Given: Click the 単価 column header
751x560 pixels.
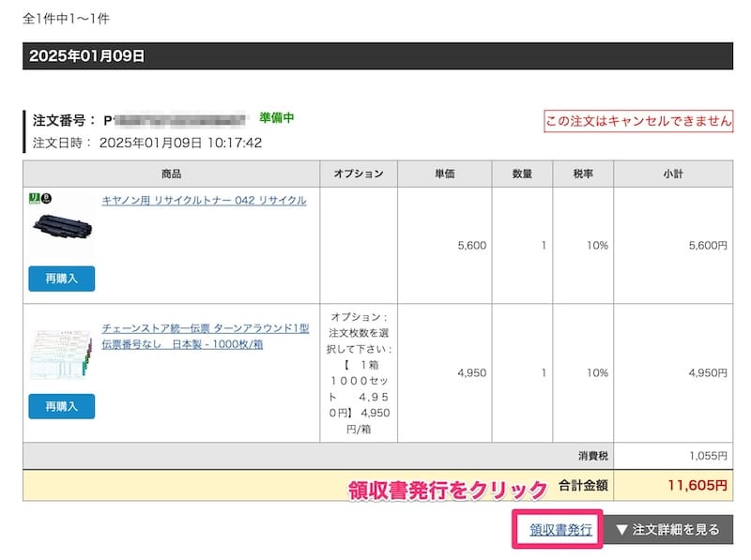Looking at the screenshot, I should coord(444,174).
